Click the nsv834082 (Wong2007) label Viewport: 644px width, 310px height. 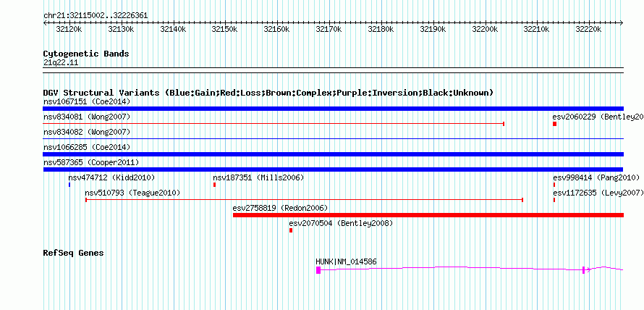tap(87, 133)
